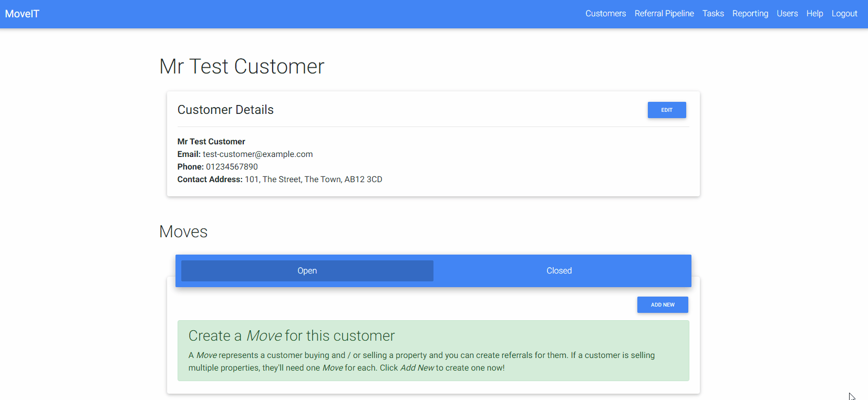The height and width of the screenshot is (400, 868).
Task: Click the test-customer@example.com email address
Action: (257, 154)
